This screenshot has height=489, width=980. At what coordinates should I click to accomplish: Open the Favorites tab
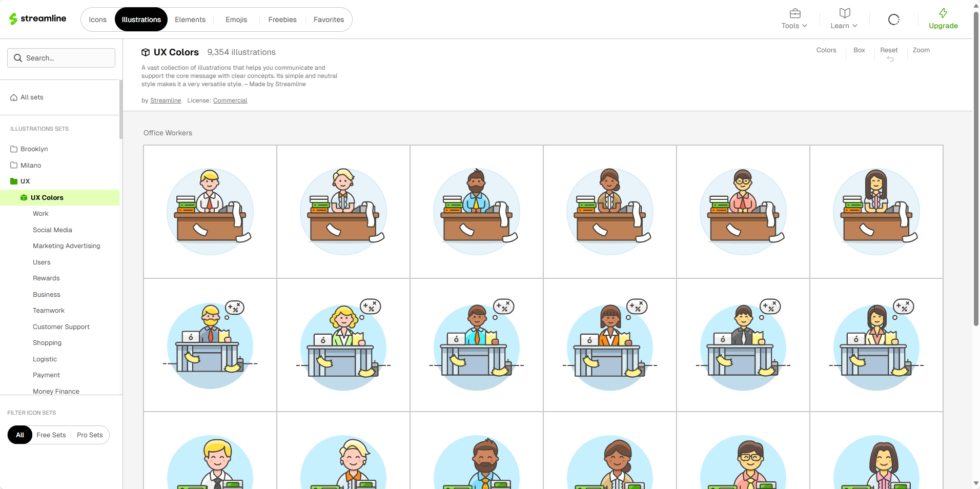coord(329,19)
